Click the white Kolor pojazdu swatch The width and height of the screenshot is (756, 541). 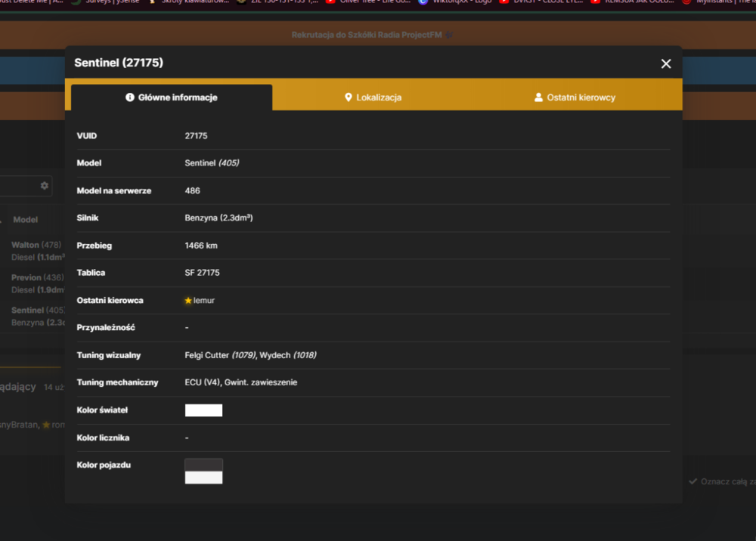[x=203, y=478]
